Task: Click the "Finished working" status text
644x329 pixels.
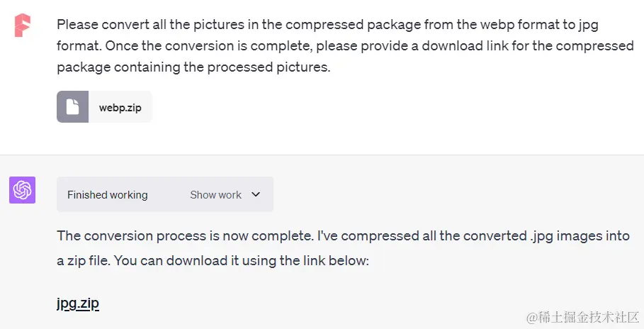Action: [107, 195]
